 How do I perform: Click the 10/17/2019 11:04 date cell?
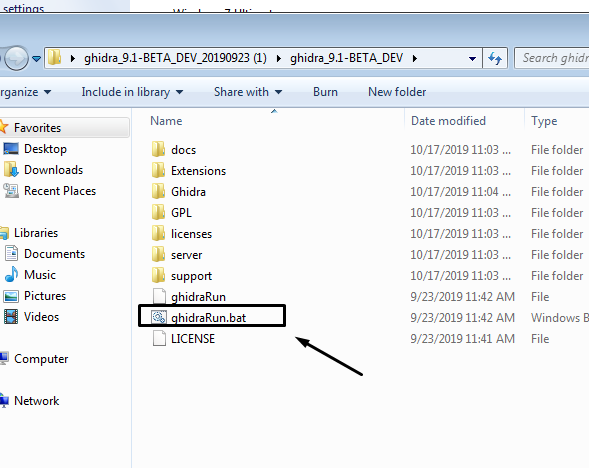click(461, 192)
